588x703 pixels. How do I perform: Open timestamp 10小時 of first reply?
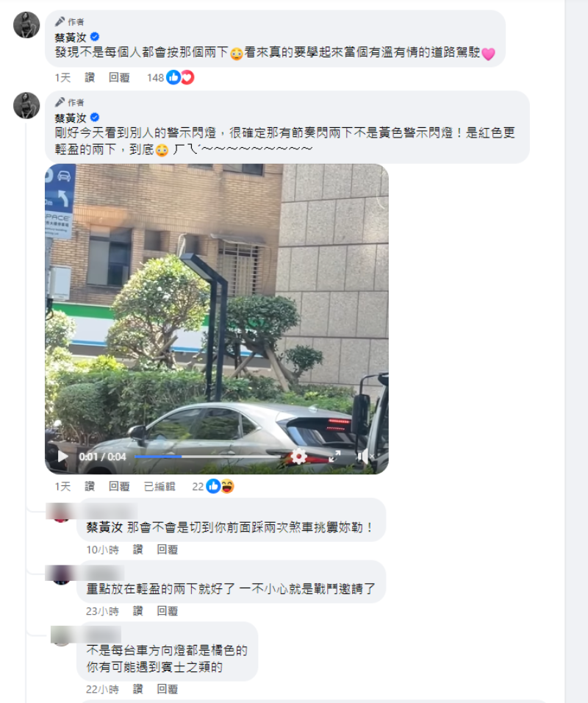tap(103, 549)
